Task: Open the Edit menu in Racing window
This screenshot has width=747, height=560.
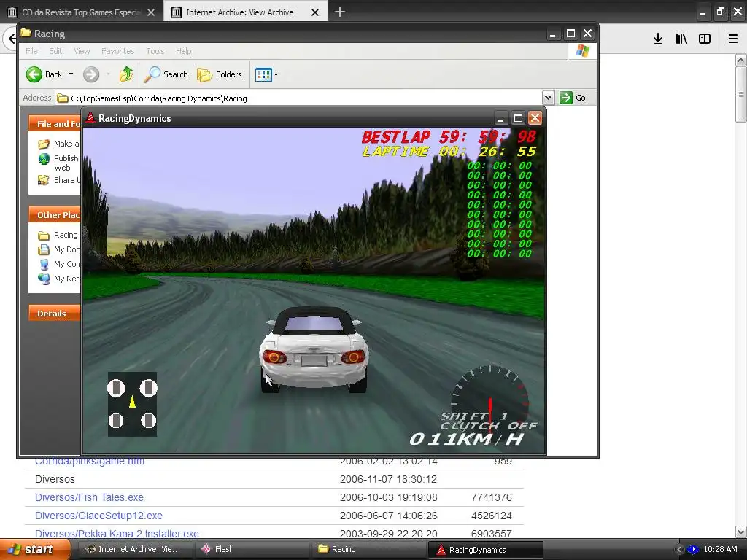Action: click(x=55, y=51)
